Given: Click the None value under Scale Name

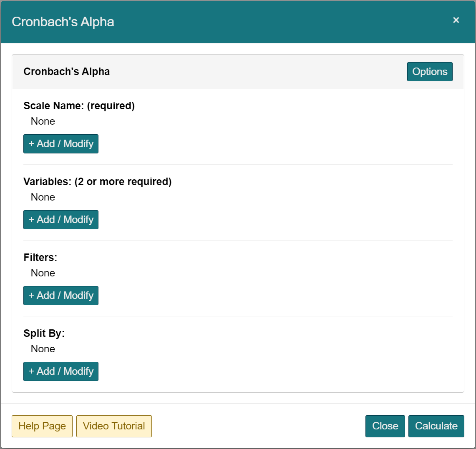Looking at the screenshot, I should tap(43, 121).
